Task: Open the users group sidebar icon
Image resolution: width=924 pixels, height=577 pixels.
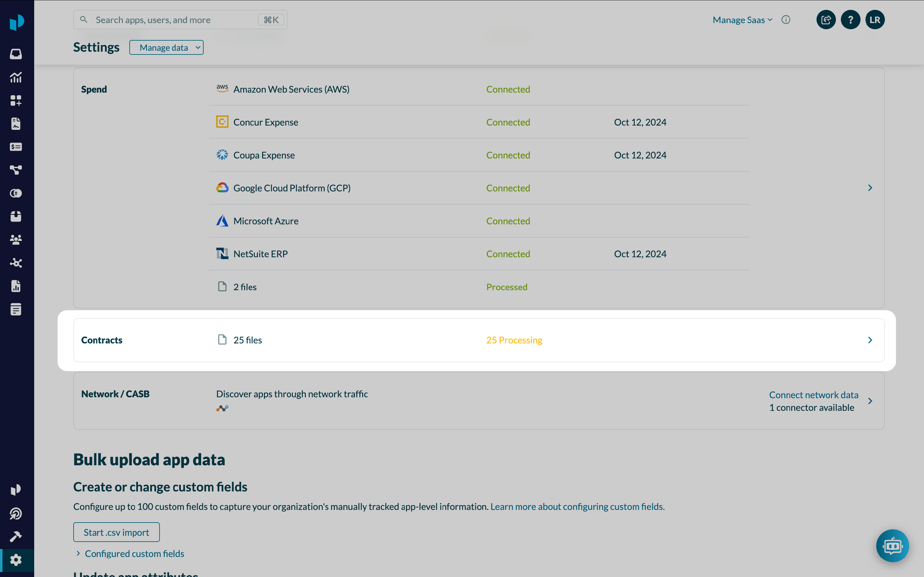Action: (16, 240)
